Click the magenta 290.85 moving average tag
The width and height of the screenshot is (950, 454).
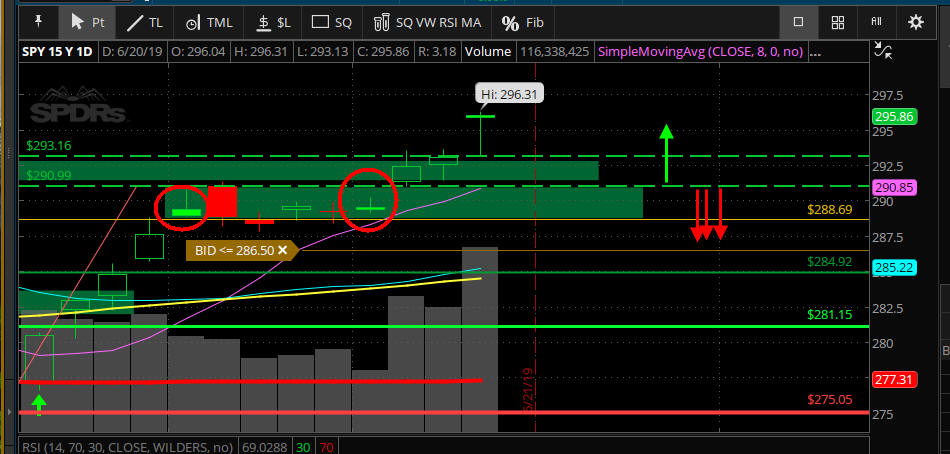point(894,188)
